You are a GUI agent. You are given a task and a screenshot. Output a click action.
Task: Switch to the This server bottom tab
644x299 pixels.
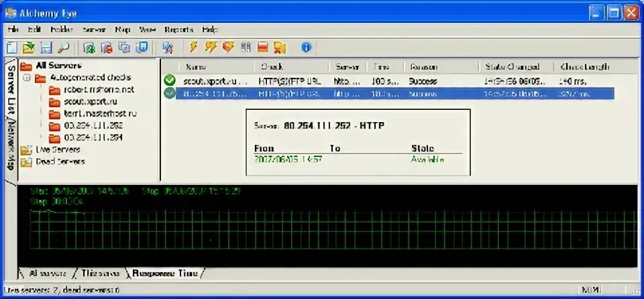click(x=100, y=273)
